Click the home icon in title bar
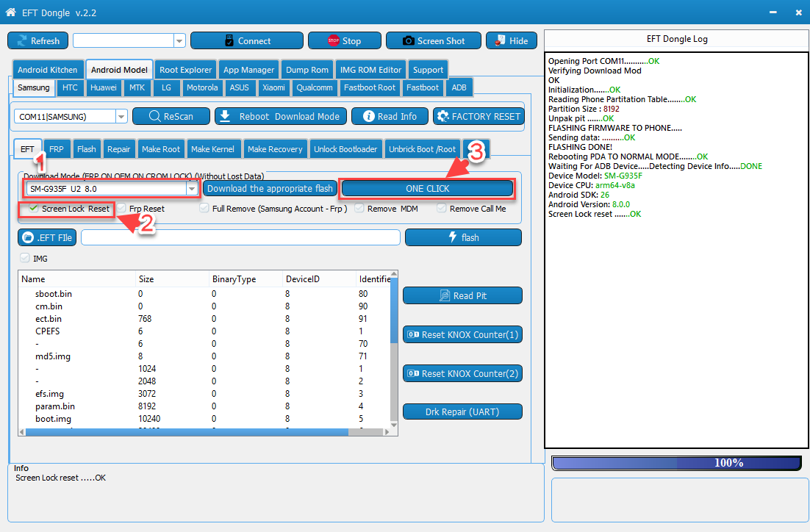The image size is (810, 532). coord(10,12)
